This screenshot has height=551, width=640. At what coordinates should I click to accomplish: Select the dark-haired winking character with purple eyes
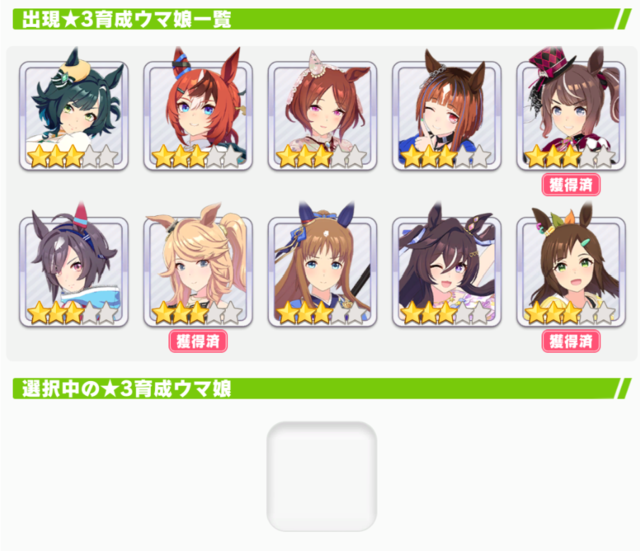[x=447, y=272]
